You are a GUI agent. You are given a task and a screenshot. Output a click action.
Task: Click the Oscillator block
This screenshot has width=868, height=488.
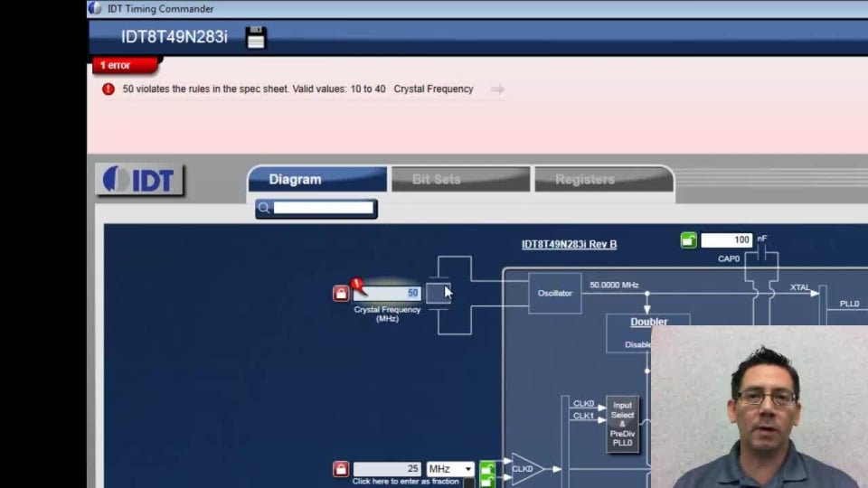tap(554, 293)
